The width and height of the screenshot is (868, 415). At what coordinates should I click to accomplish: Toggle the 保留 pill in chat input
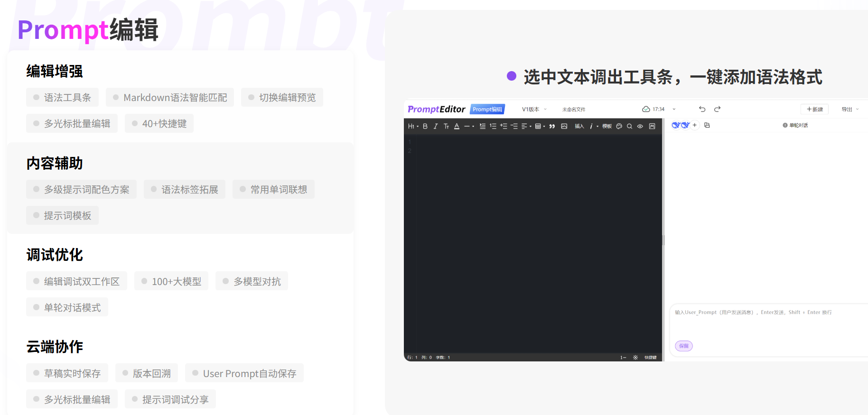[x=683, y=346]
